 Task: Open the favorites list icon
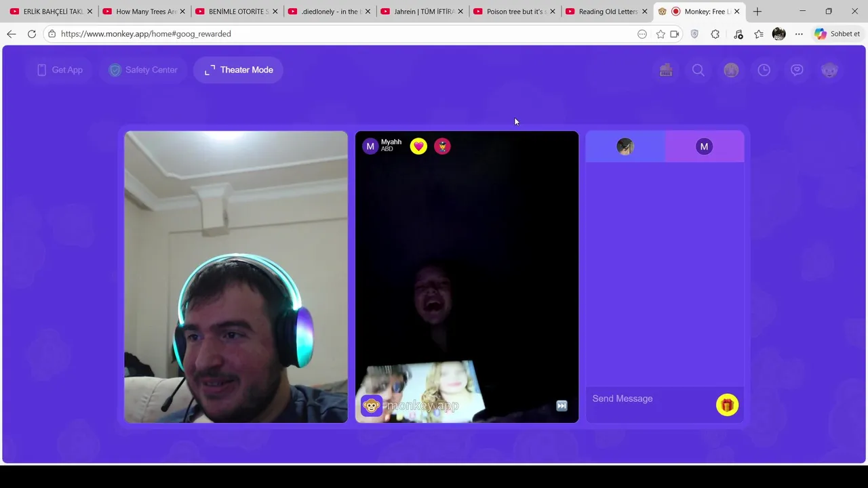tap(759, 34)
